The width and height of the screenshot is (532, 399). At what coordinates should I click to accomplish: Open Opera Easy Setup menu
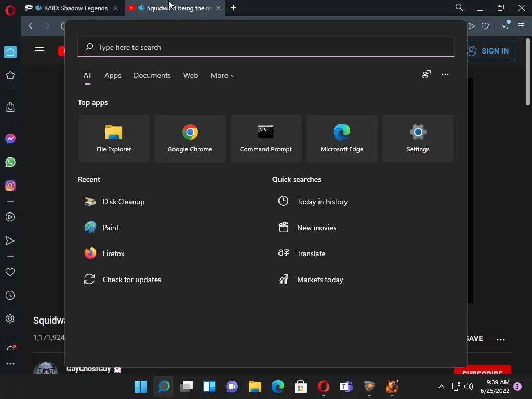click(x=521, y=26)
